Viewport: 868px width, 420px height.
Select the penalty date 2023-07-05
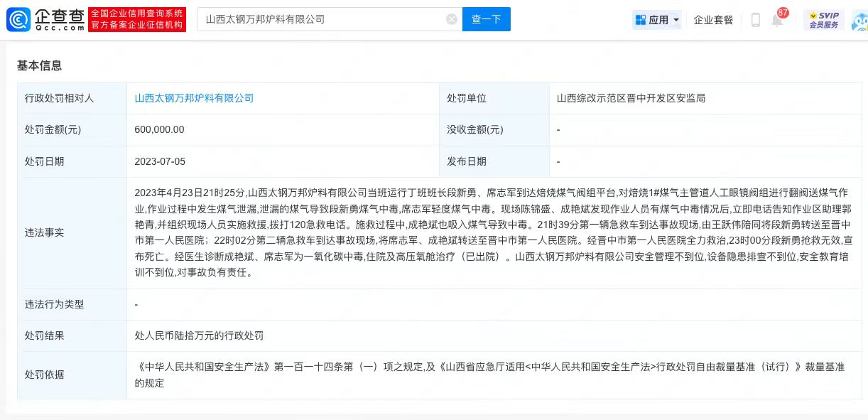tap(160, 161)
